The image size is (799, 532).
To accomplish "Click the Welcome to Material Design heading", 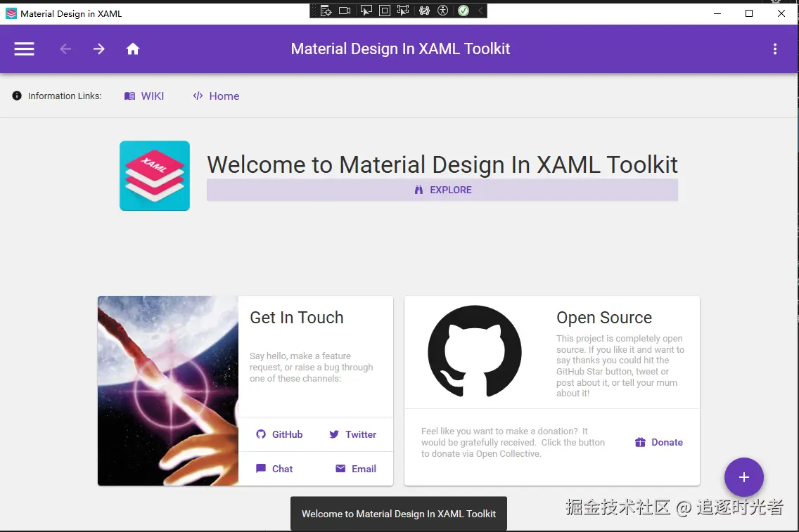I will coord(442,164).
